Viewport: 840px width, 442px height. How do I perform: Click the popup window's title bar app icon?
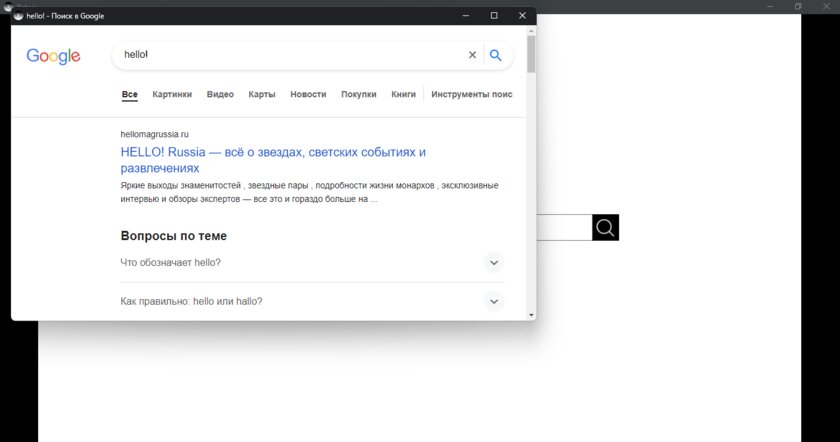point(18,16)
